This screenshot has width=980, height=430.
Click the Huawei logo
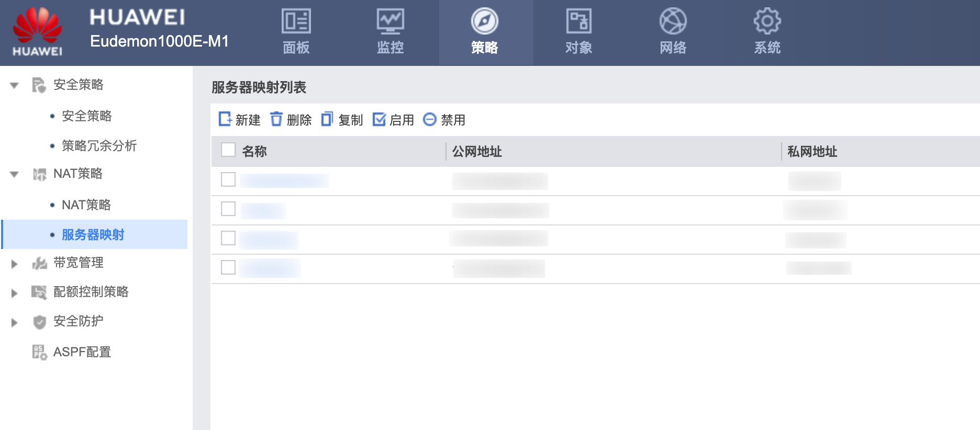coord(37,31)
